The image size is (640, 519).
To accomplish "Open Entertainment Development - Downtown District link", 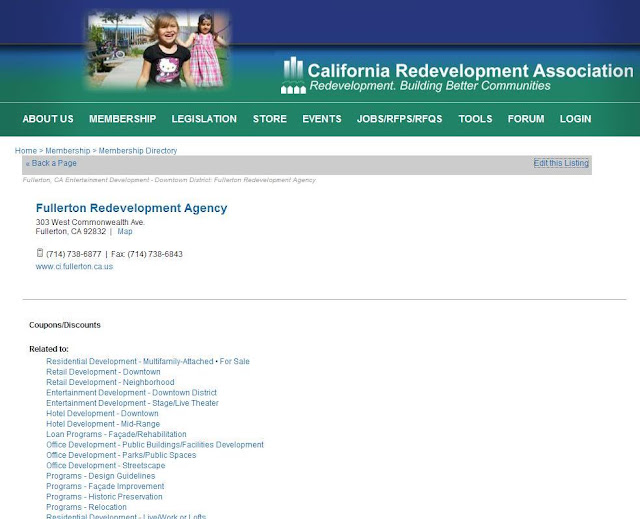I will point(131,393).
